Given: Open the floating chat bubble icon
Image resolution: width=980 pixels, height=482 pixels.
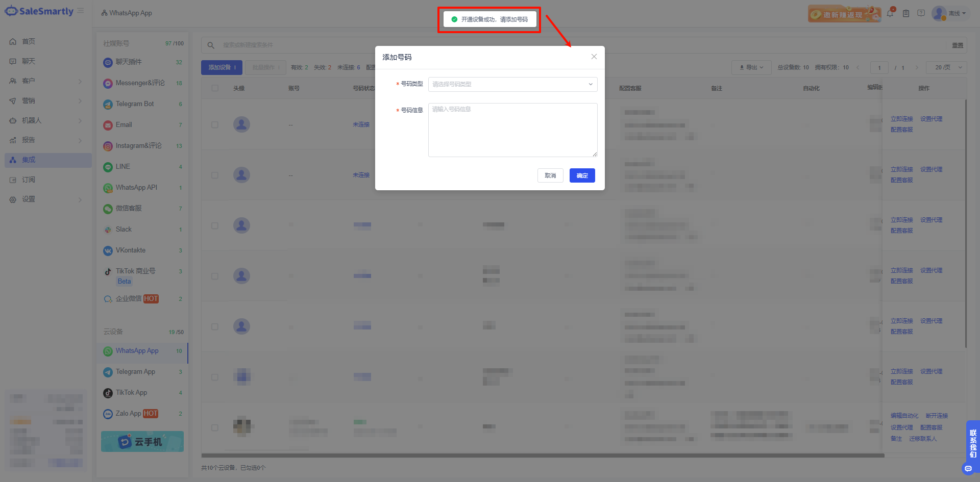Looking at the screenshot, I should (968, 468).
